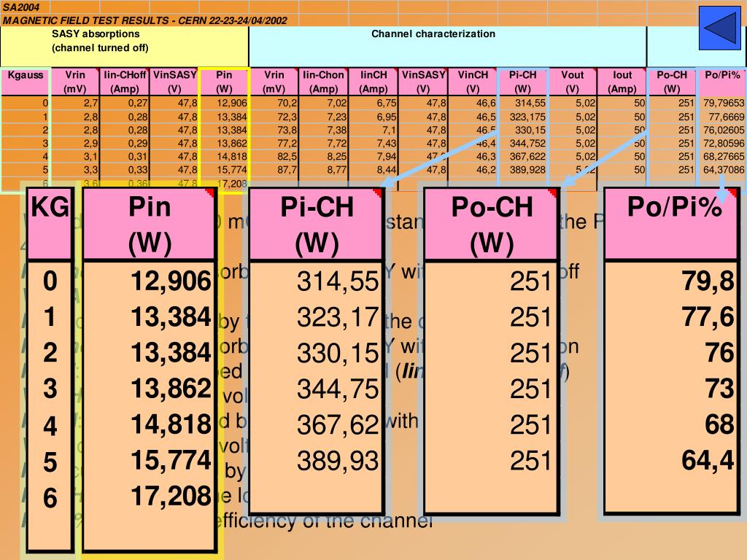This screenshot has width=747, height=560.
Task: Click cell value '76,02605' in spreadsheet
Action: [723, 130]
